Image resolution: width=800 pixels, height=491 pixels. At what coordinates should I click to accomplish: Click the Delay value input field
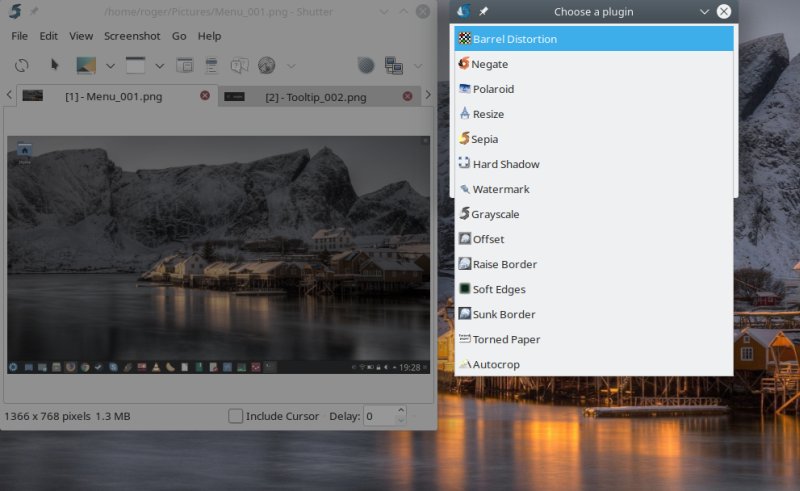378,416
